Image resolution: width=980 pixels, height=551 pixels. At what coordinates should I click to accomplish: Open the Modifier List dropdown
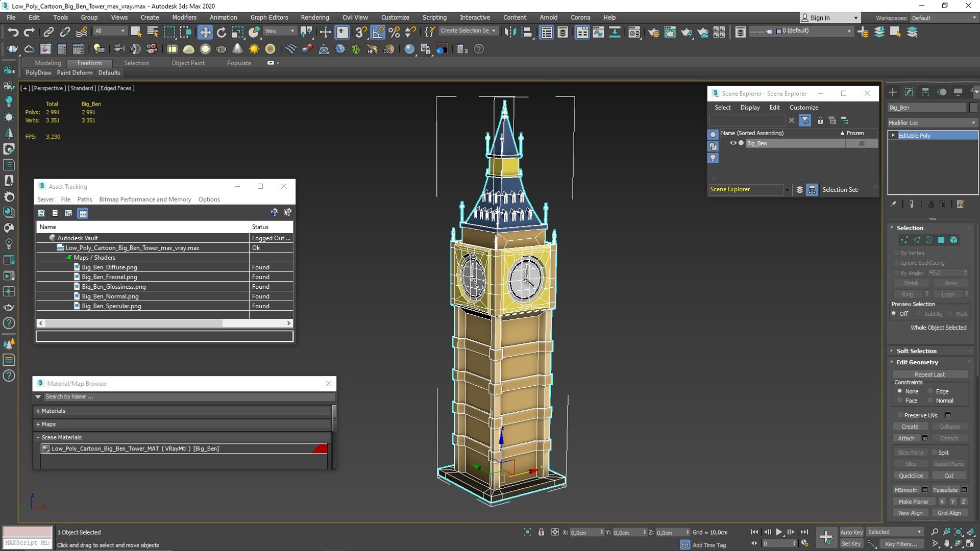point(932,122)
